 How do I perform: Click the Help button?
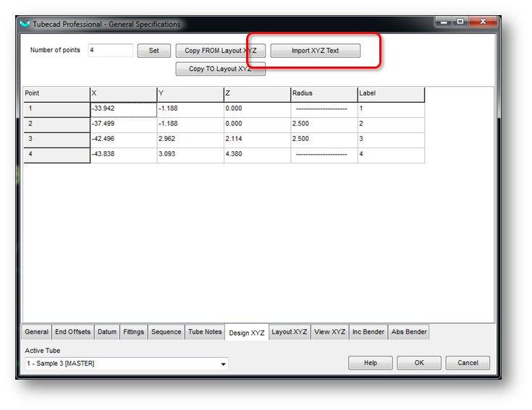(x=370, y=363)
